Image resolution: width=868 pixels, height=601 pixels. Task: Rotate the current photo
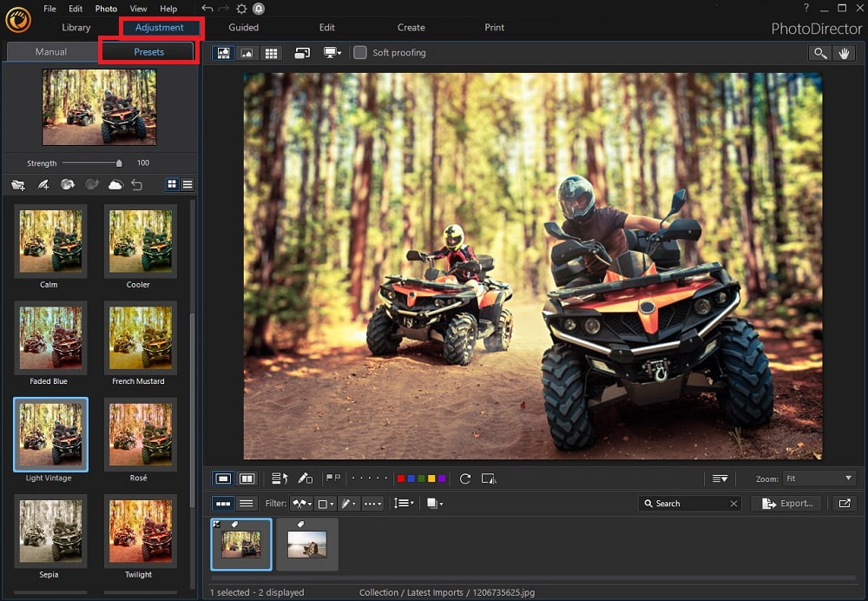[466, 479]
